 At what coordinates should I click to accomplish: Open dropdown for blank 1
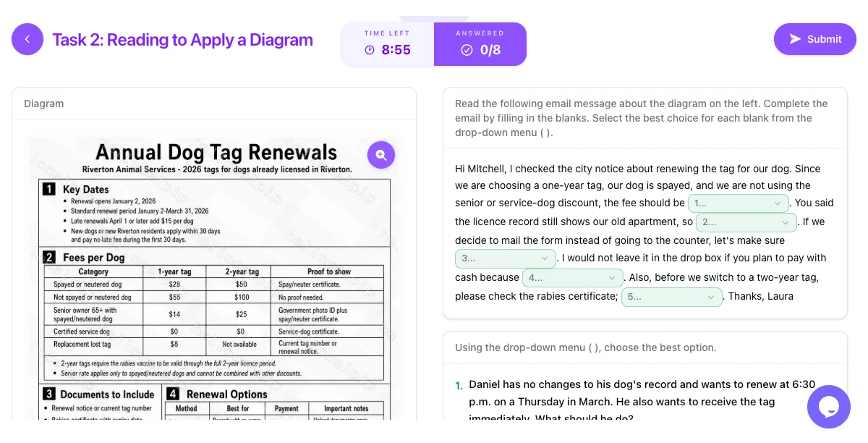pyautogui.click(x=739, y=203)
